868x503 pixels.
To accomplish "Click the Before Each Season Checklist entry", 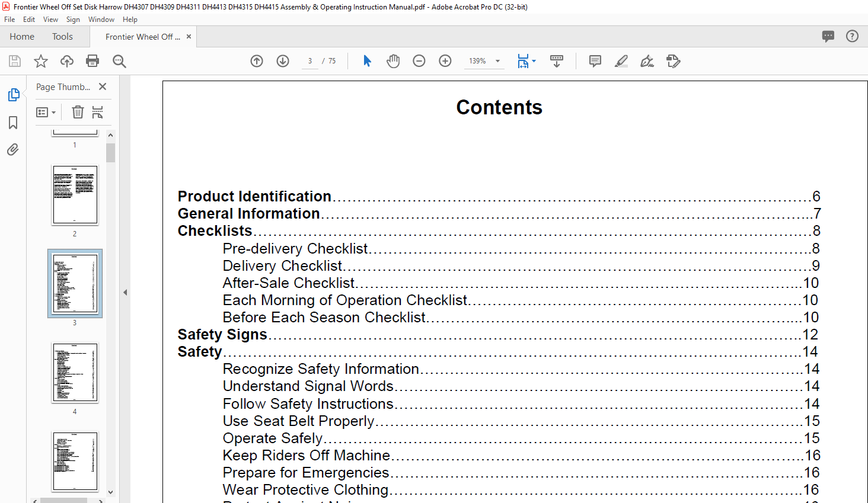I will point(522,317).
